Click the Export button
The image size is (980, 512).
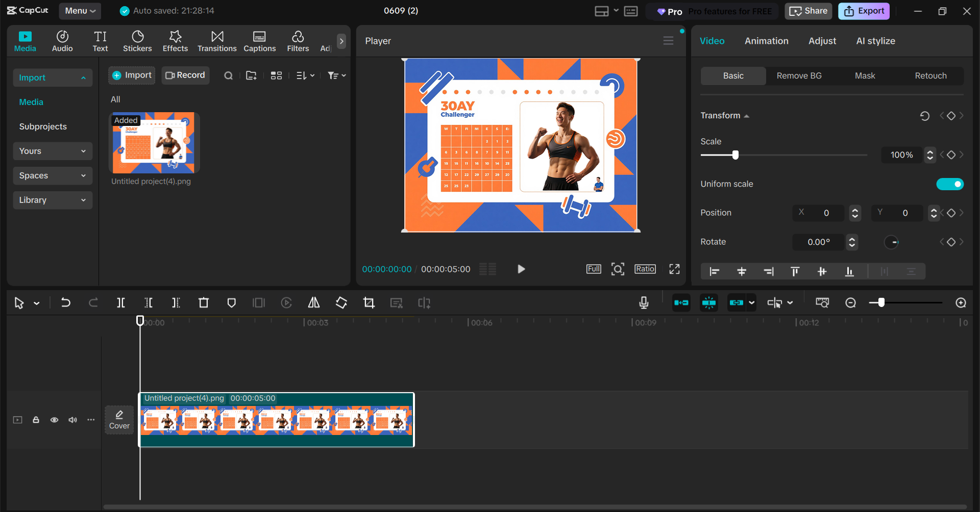click(863, 11)
